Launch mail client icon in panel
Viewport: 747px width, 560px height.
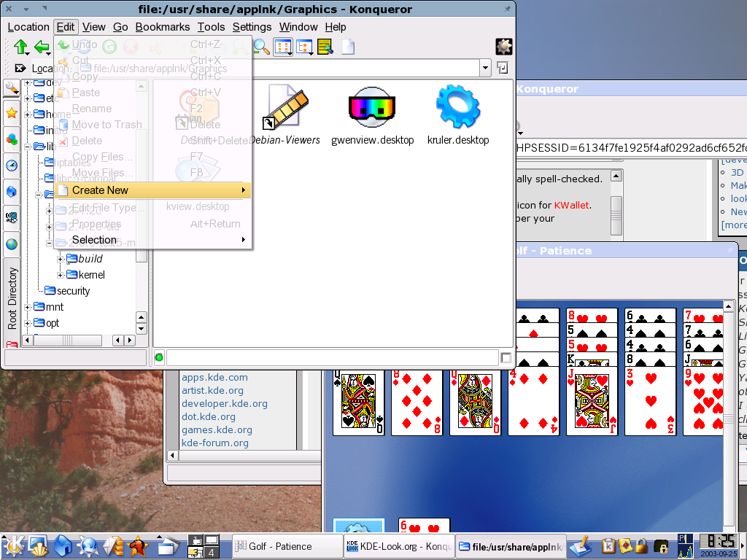(113, 545)
